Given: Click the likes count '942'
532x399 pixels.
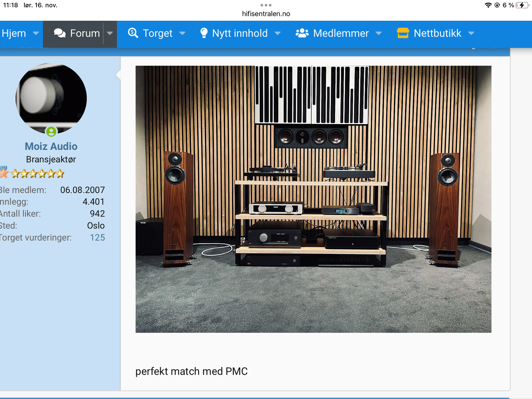Looking at the screenshot, I should [98, 214].
